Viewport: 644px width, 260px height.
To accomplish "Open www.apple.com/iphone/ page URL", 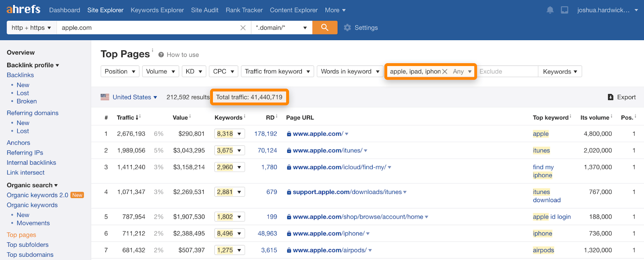I will 329,233.
